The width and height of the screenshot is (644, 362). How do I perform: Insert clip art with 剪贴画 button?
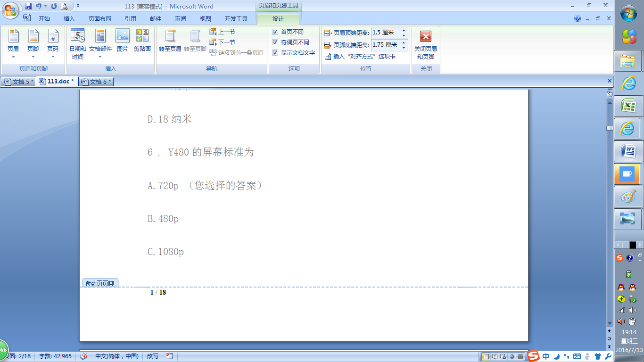142,41
